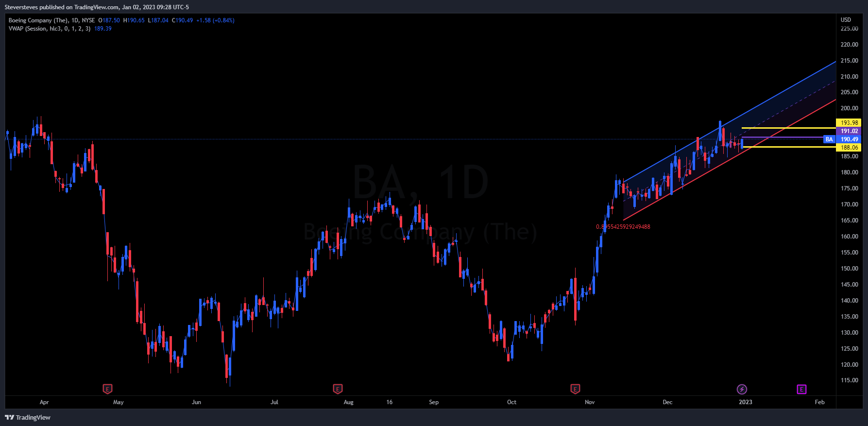868x426 pixels.
Task: Click the yellow 188.06 price label
Action: click(849, 148)
